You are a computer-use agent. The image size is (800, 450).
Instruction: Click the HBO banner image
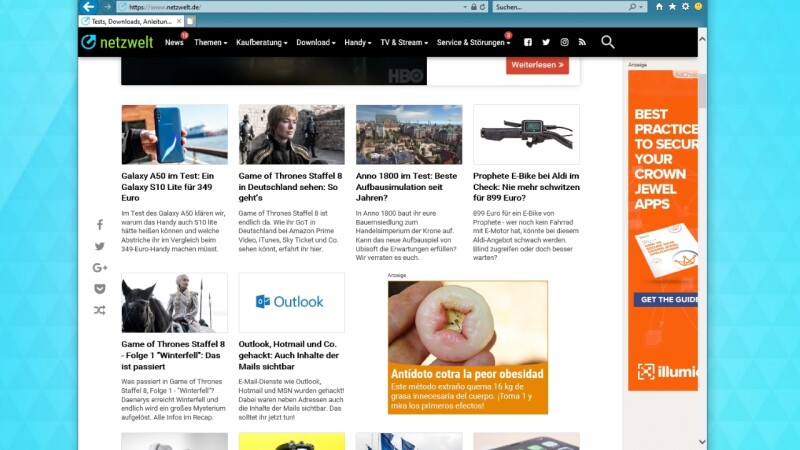coord(274,71)
